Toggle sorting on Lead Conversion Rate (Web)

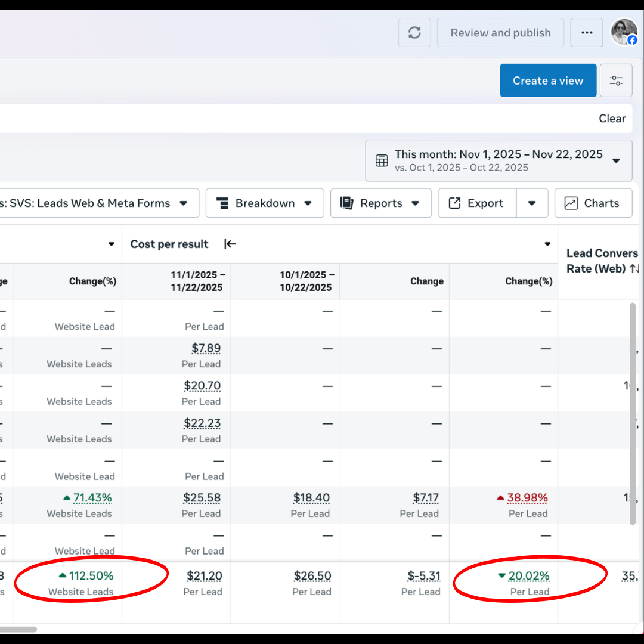click(635, 268)
